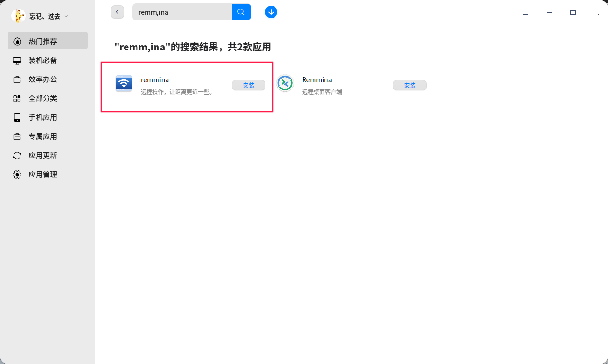Screen dimensions: 608x364
Task: Go back using the left arrow button
Action: point(117,11)
